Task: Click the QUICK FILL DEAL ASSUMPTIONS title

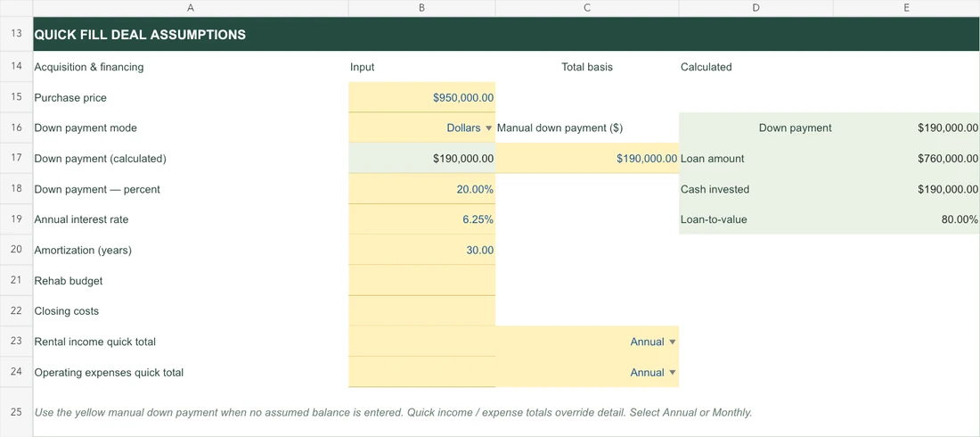Action: tap(140, 35)
